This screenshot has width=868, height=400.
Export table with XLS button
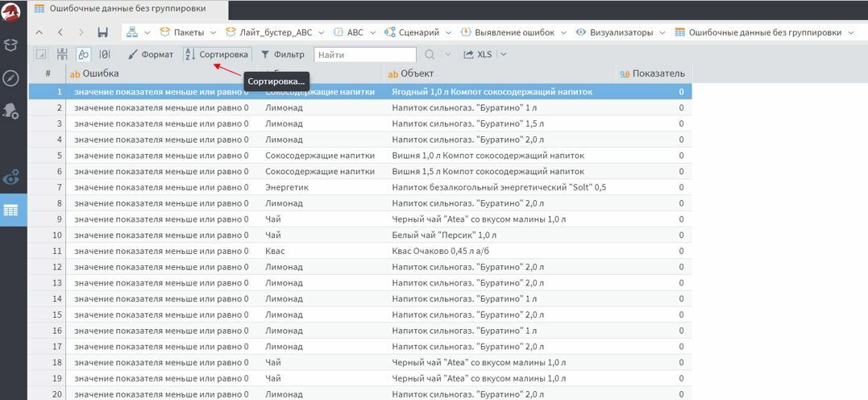478,54
